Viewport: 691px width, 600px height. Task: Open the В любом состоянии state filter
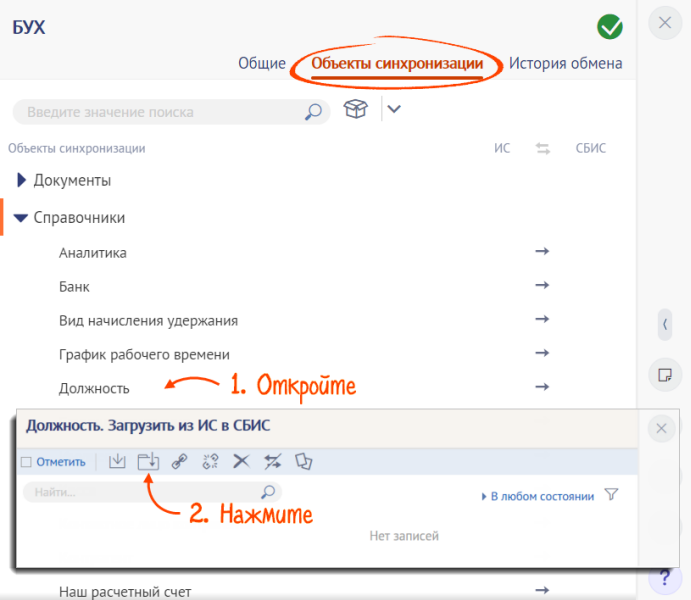(541, 496)
